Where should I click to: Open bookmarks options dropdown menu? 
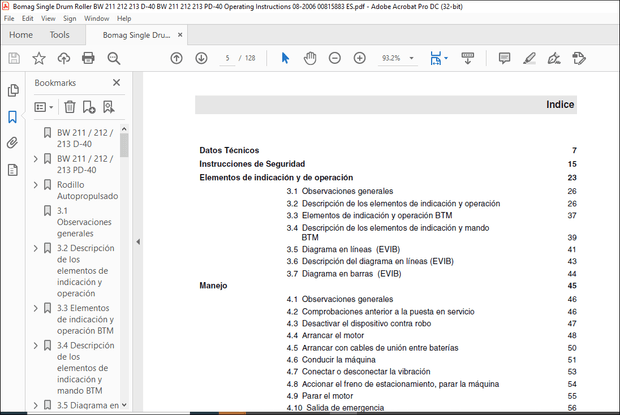43,107
